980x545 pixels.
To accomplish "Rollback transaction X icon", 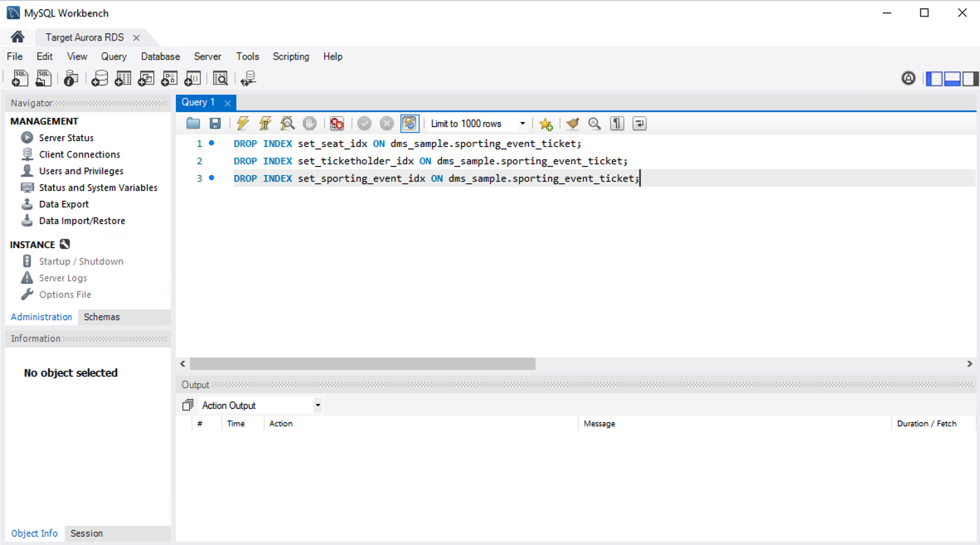I will point(387,124).
